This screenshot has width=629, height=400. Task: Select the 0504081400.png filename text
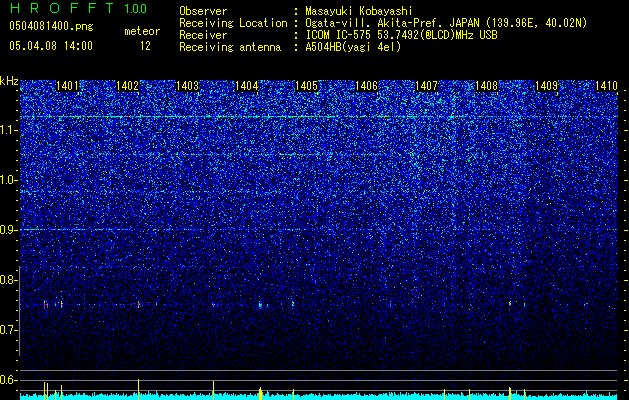(x=51, y=27)
